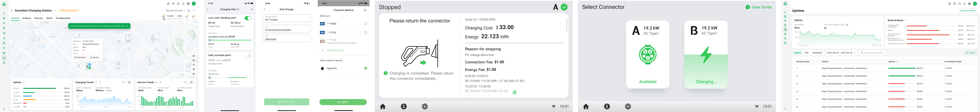Open the language globe on Select Connector screen
The height and width of the screenshot is (112, 980).
click(x=628, y=107)
